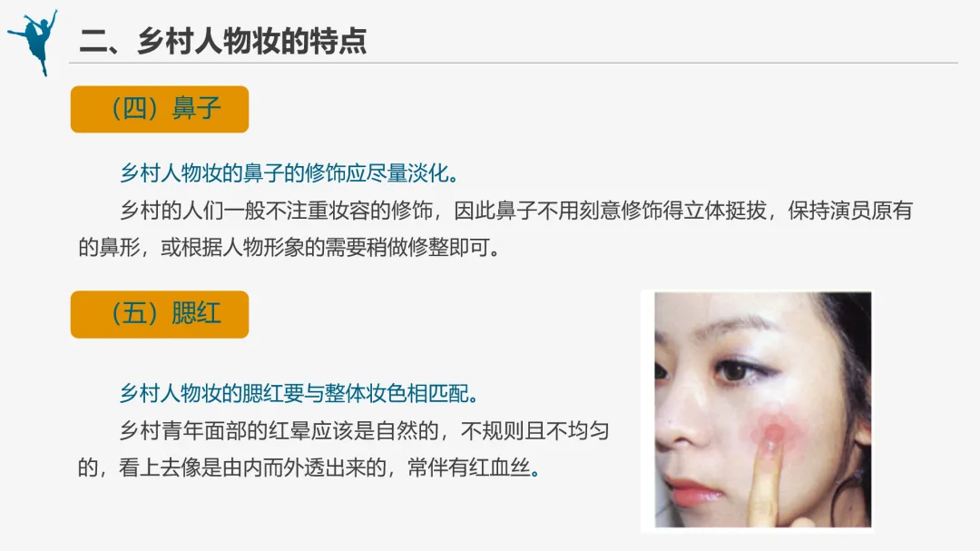
Task: Click the text 保持演员原有
Action: [850, 211]
